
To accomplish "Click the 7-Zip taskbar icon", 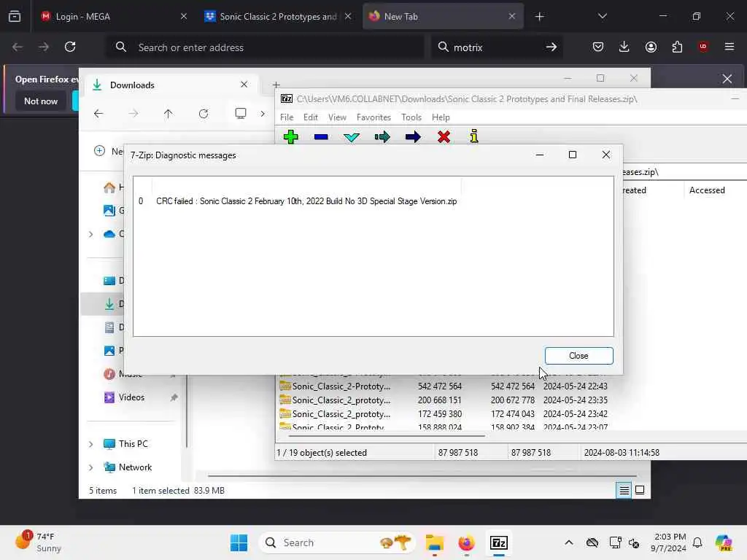I will click(498, 542).
